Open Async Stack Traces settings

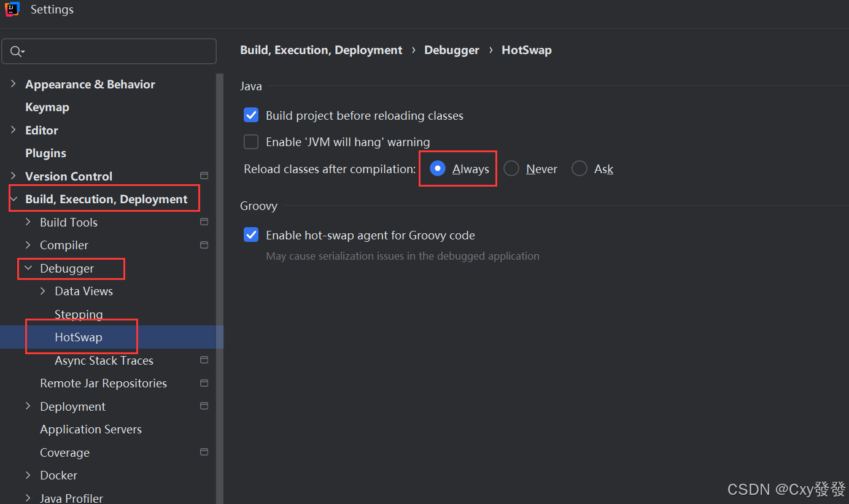pyautogui.click(x=104, y=360)
